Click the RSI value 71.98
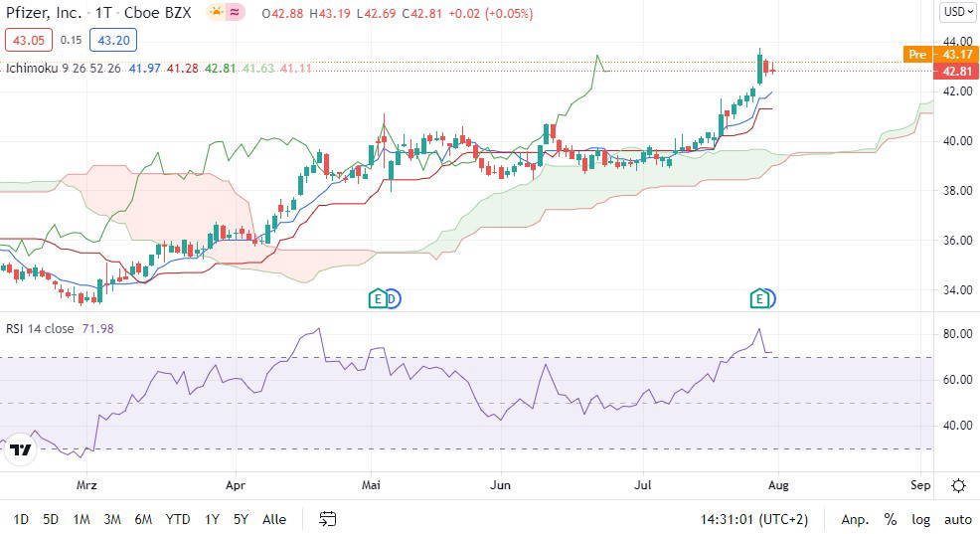This screenshot has width=980, height=534. (x=98, y=328)
